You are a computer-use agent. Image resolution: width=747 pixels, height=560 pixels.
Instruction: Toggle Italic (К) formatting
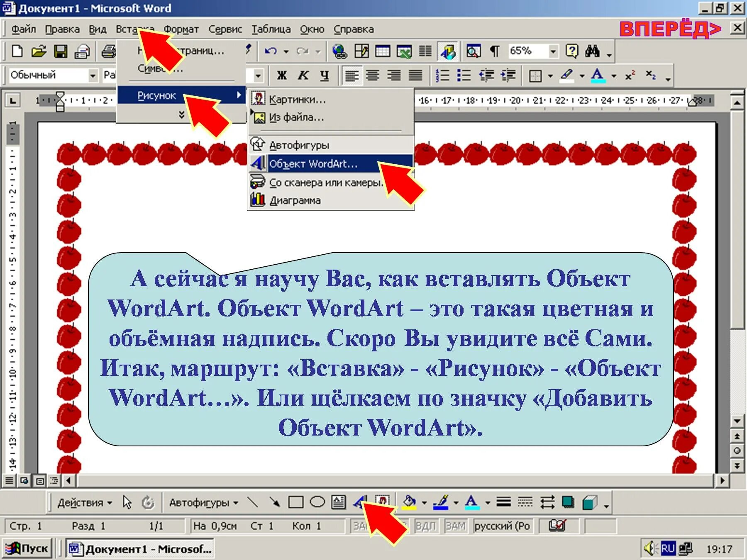tap(303, 75)
